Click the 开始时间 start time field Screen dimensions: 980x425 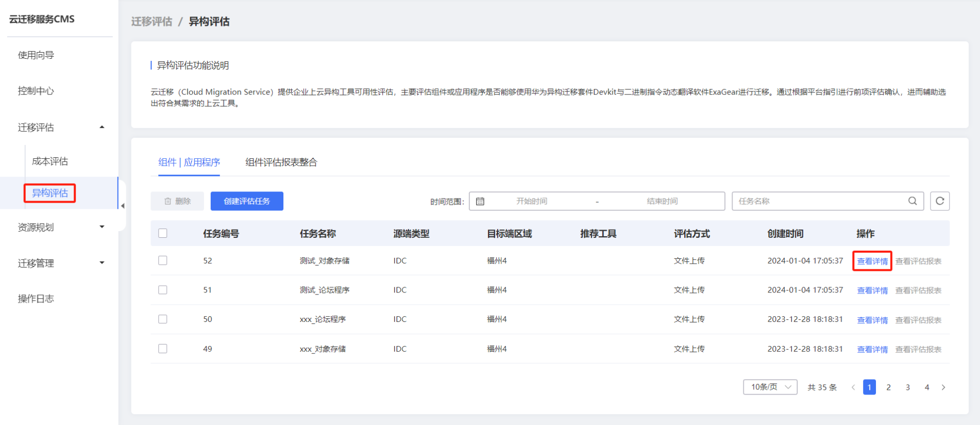click(532, 201)
